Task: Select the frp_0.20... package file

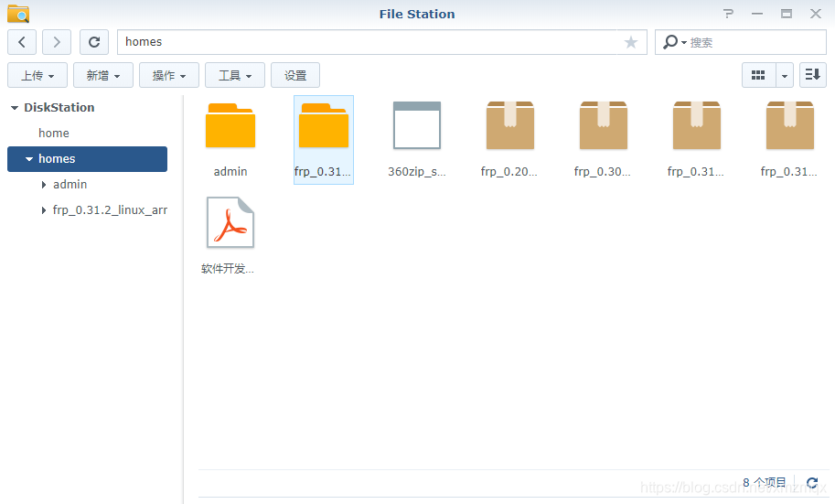Action: click(x=510, y=125)
